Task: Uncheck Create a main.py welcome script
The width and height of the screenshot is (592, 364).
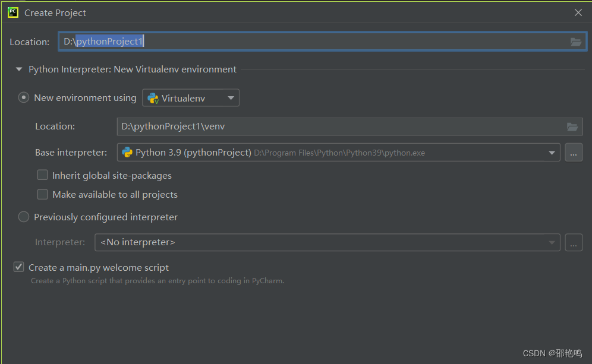Action: [18, 267]
